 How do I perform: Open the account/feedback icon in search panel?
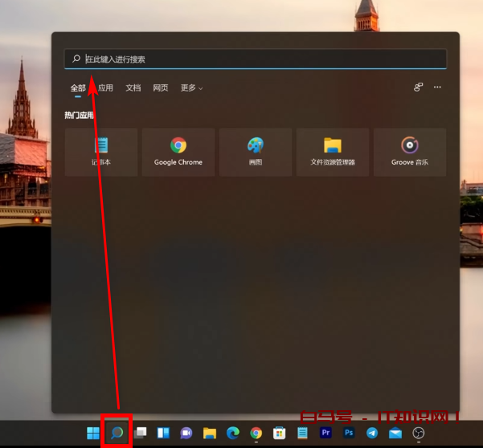click(x=418, y=88)
